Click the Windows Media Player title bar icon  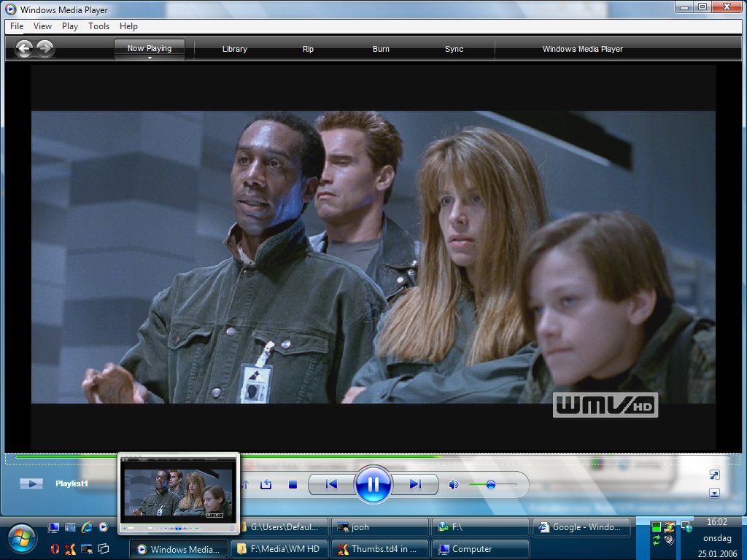click(10, 9)
